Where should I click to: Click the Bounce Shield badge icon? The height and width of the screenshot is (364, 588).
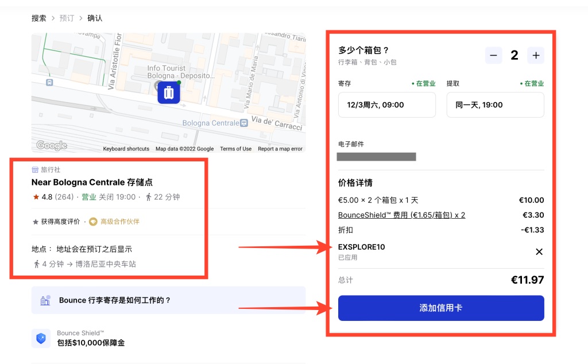pos(41,339)
